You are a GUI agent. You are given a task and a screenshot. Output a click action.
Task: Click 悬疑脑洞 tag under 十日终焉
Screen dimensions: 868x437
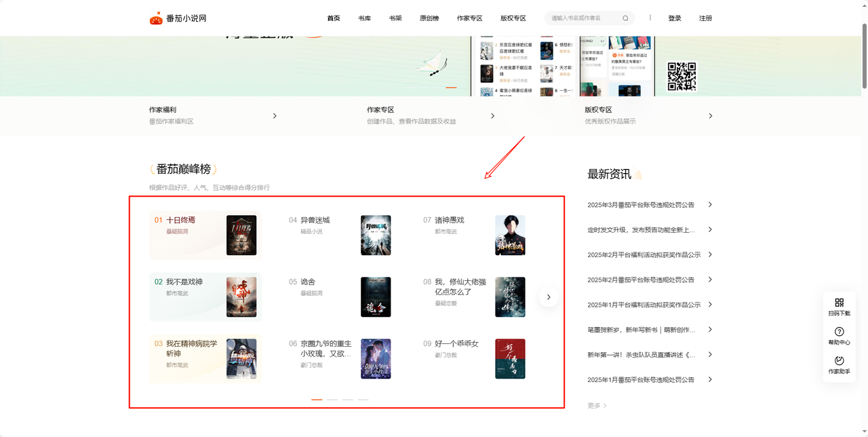(x=177, y=231)
